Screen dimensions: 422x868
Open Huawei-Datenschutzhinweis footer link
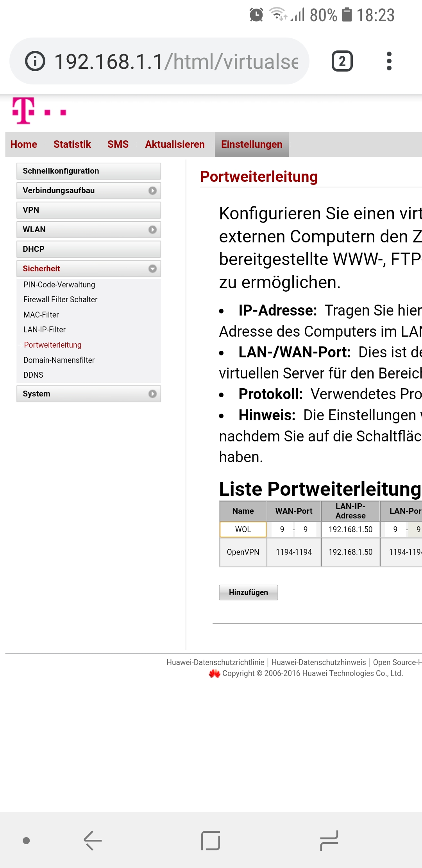tap(318, 662)
